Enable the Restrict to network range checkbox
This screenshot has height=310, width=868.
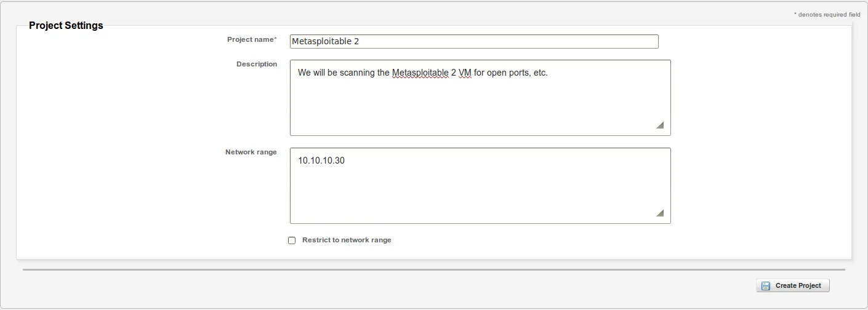tap(292, 240)
